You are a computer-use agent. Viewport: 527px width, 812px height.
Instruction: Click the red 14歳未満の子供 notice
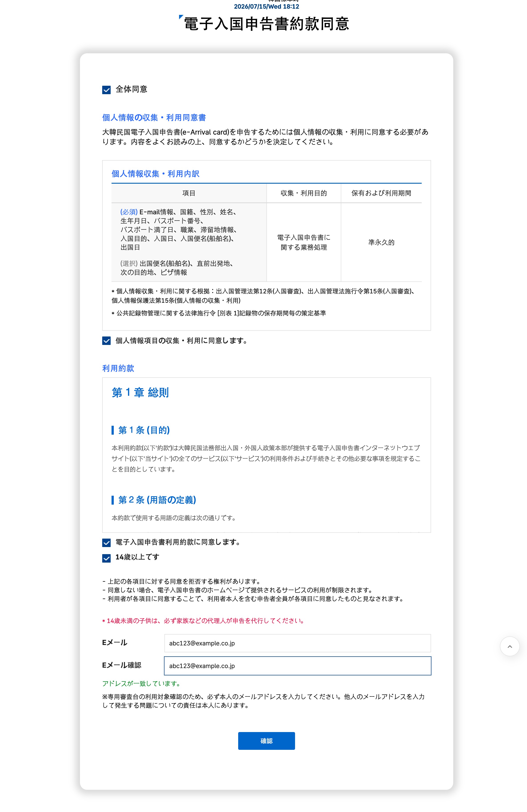pos(204,621)
